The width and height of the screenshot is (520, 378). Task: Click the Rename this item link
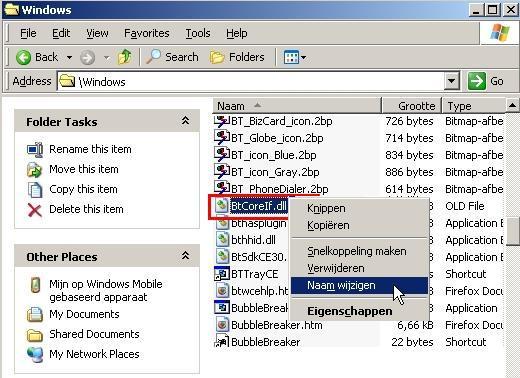[x=90, y=149]
